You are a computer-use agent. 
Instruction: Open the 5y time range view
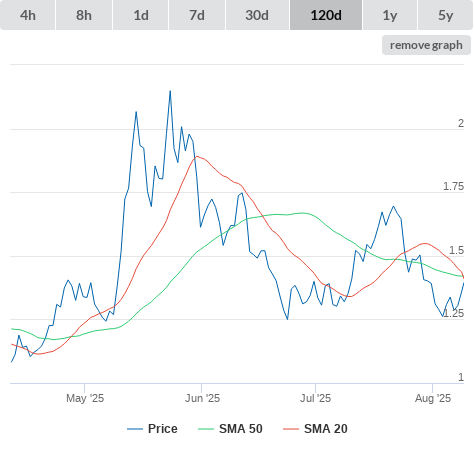(445, 15)
